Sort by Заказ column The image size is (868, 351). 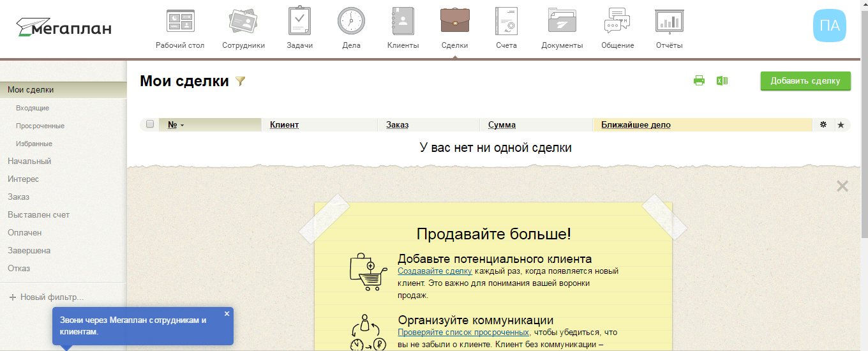coord(397,125)
